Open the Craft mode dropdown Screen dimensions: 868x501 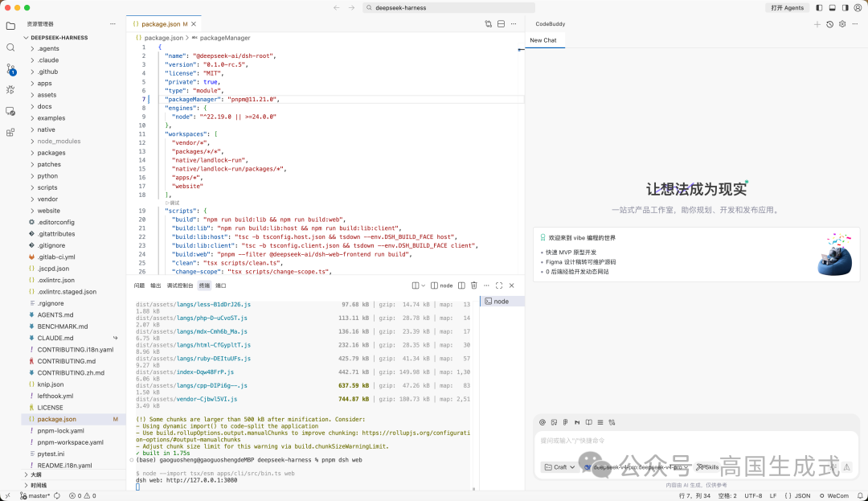tap(559, 467)
